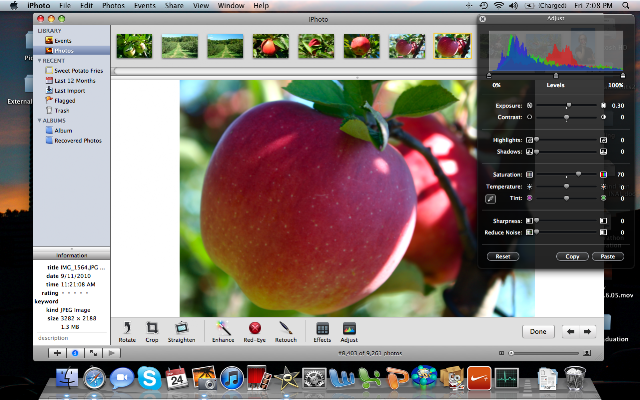This screenshot has height=400, width=640.
Task: Click increase exposure icon
Action: pyautogui.click(x=603, y=105)
